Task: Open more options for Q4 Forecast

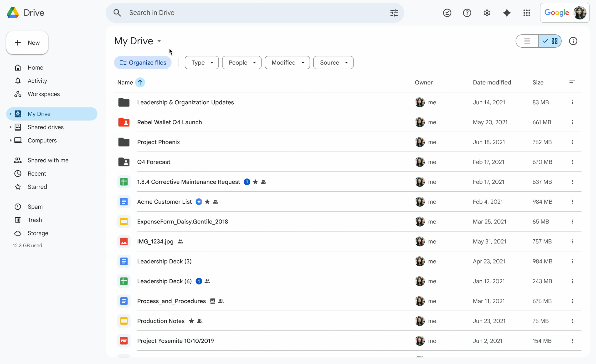Action: pos(572,162)
